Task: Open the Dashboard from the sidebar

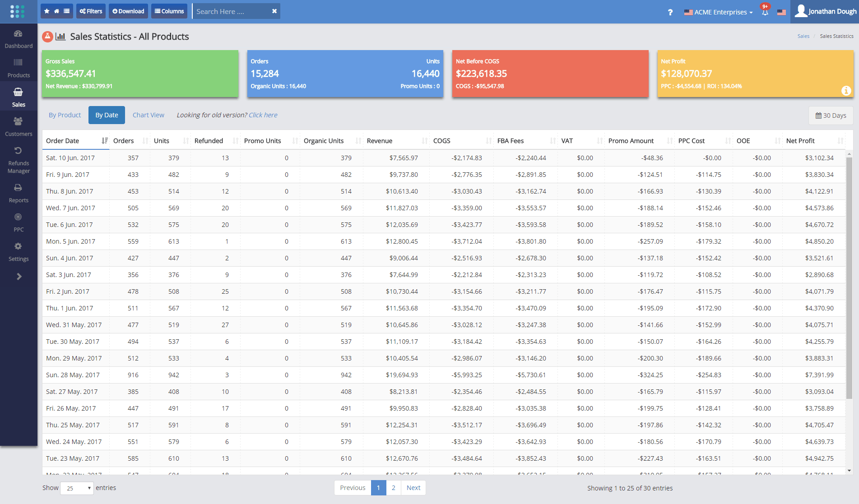Action: 18,38
